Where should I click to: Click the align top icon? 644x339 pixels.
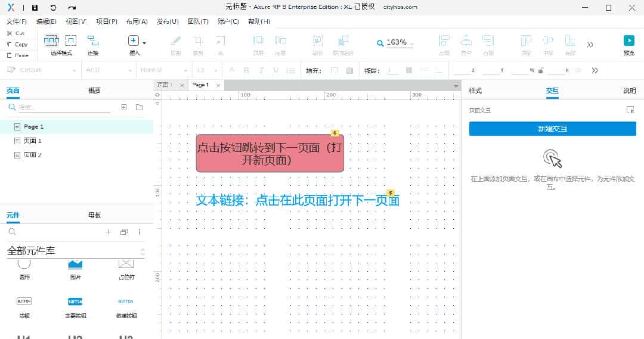coord(526,41)
